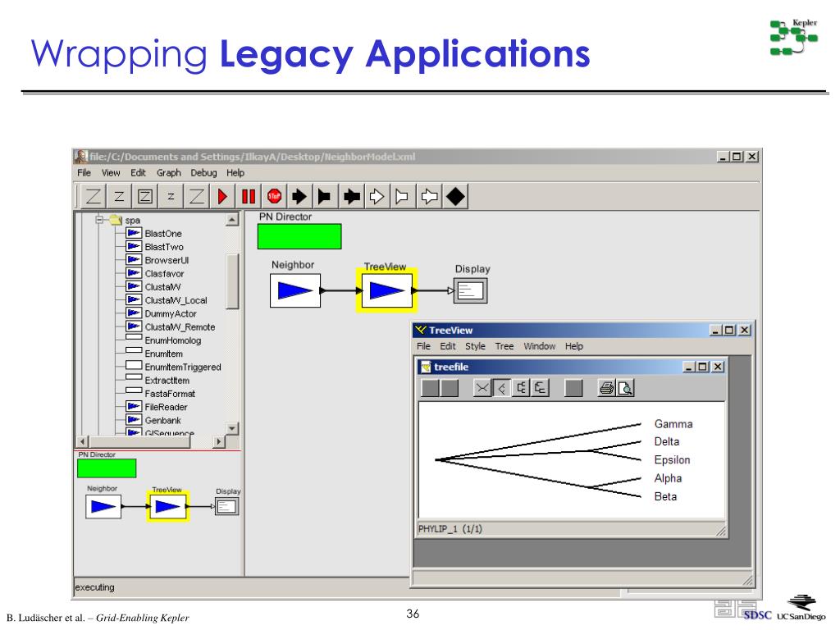
Task: Open the Debug menu
Action: click(203, 172)
